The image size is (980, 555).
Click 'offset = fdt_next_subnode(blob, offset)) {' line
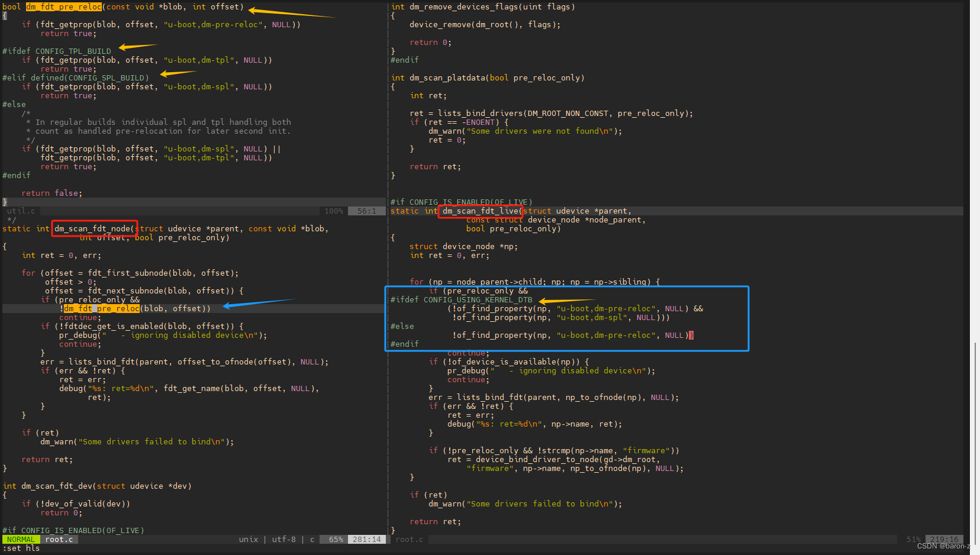[x=144, y=291]
